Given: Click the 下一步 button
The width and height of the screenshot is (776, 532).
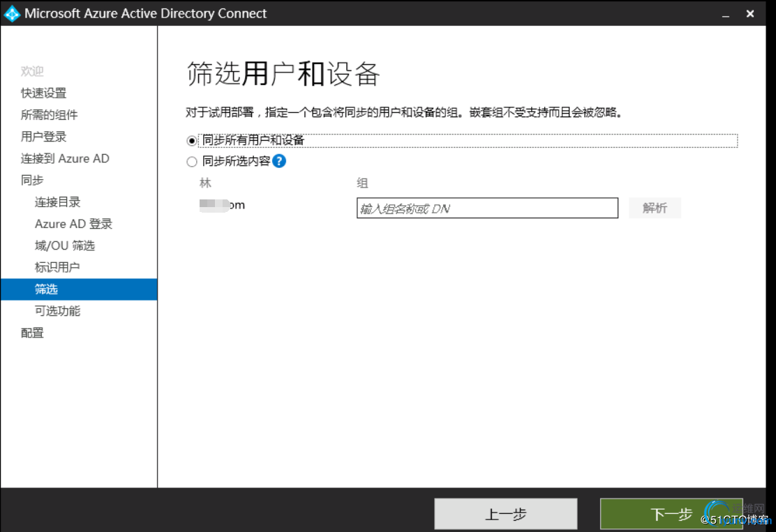Looking at the screenshot, I should [671, 514].
